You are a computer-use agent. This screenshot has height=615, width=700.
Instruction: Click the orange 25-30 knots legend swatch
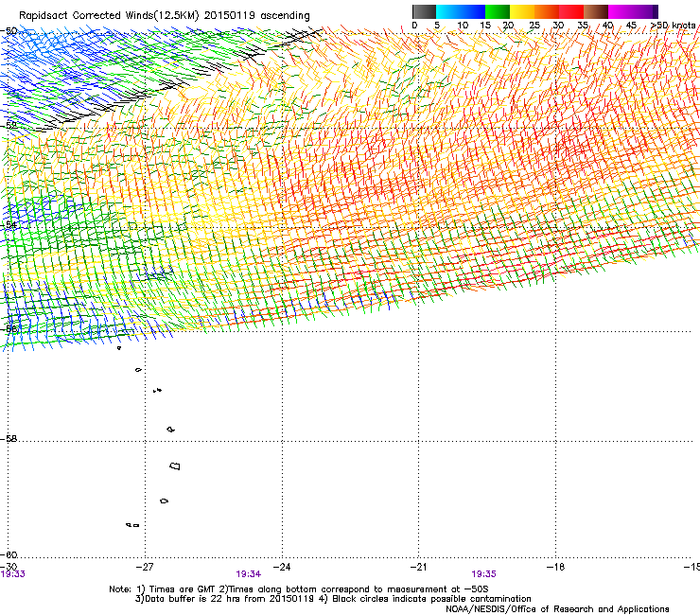(x=547, y=11)
